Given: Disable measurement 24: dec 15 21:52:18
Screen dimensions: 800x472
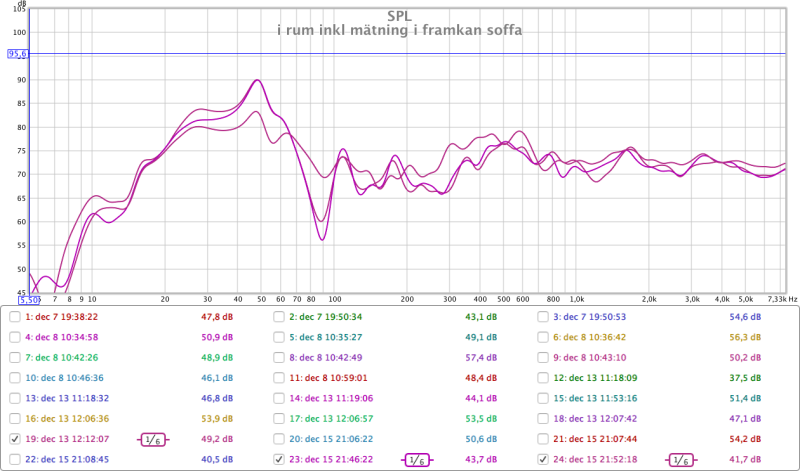Looking at the screenshot, I should click(544, 459).
